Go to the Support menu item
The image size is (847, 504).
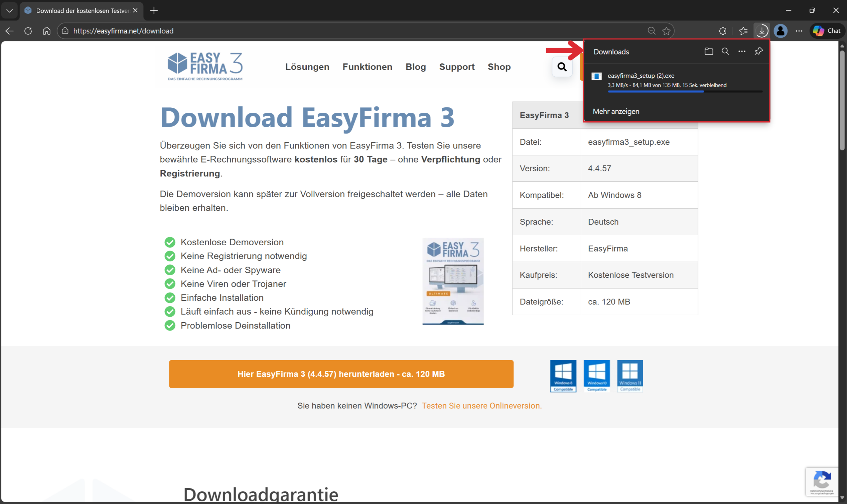coord(457,67)
